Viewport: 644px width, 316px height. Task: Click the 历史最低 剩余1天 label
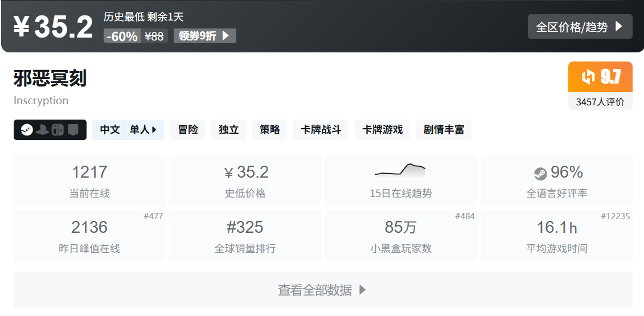(143, 17)
